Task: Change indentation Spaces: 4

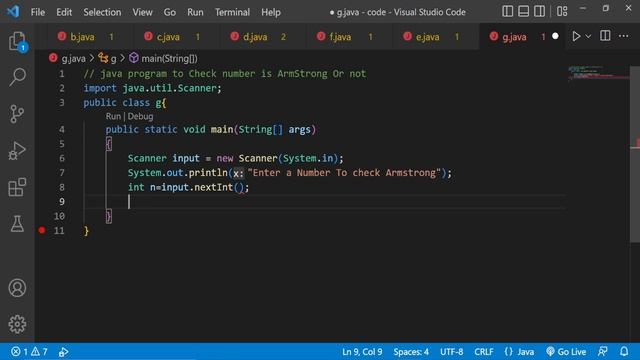Action: (411, 351)
